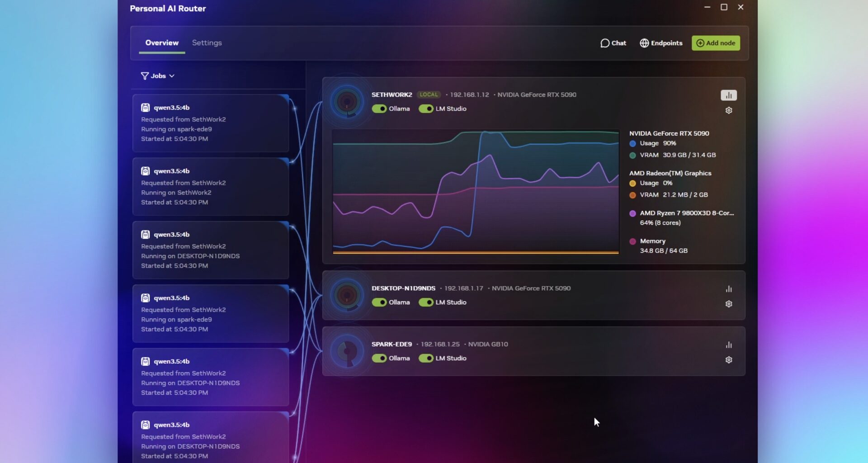Switch to the Overview tab

point(162,43)
